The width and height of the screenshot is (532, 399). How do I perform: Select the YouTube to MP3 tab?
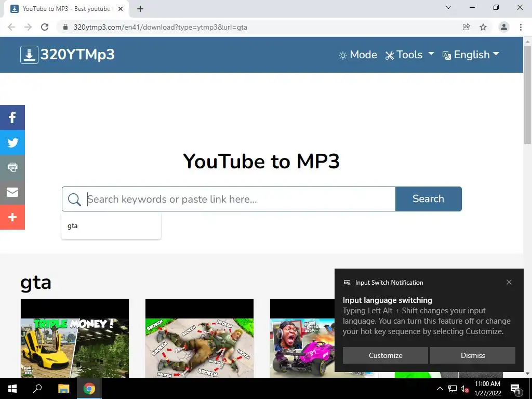click(66, 9)
